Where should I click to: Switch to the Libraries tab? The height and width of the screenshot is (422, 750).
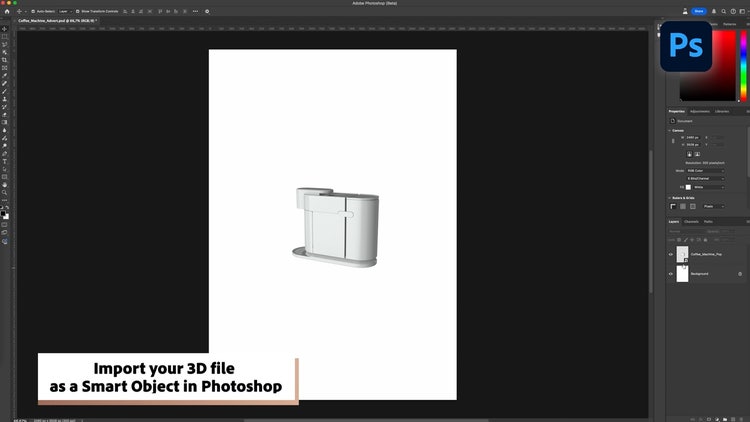pyautogui.click(x=722, y=111)
